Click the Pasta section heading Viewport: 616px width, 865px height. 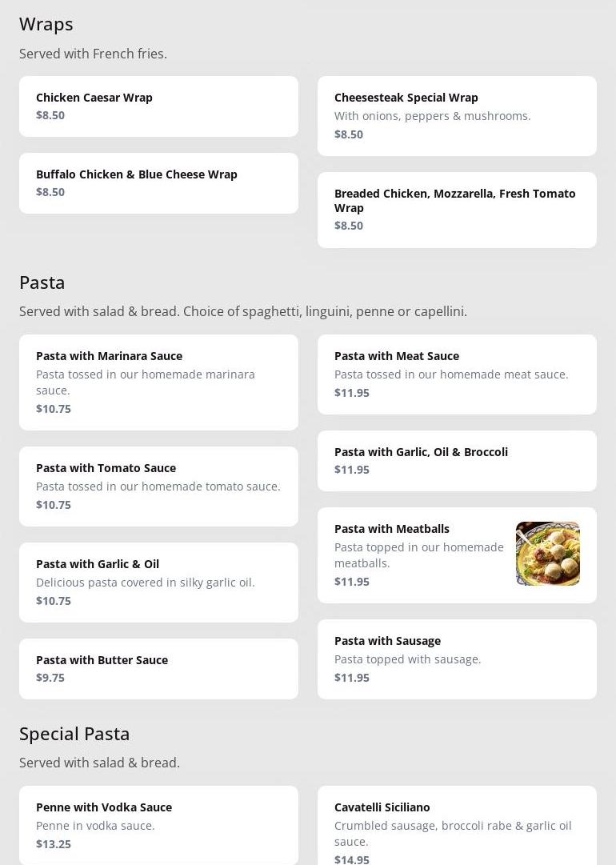[x=42, y=282]
